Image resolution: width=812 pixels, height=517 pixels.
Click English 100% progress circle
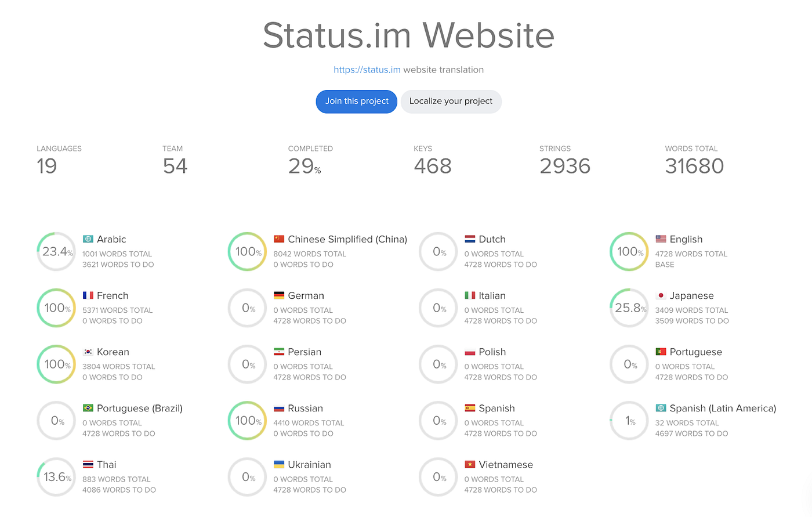(x=629, y=252)
